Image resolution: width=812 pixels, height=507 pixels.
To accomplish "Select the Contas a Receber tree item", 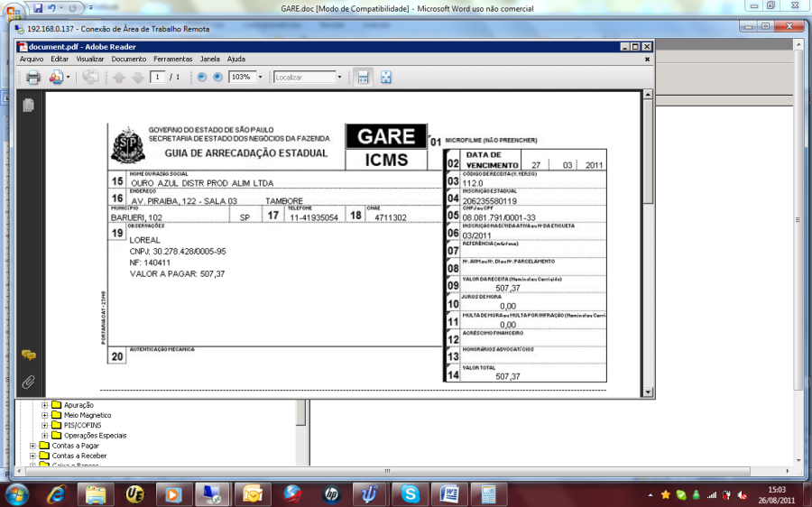I will click(79, 456).
